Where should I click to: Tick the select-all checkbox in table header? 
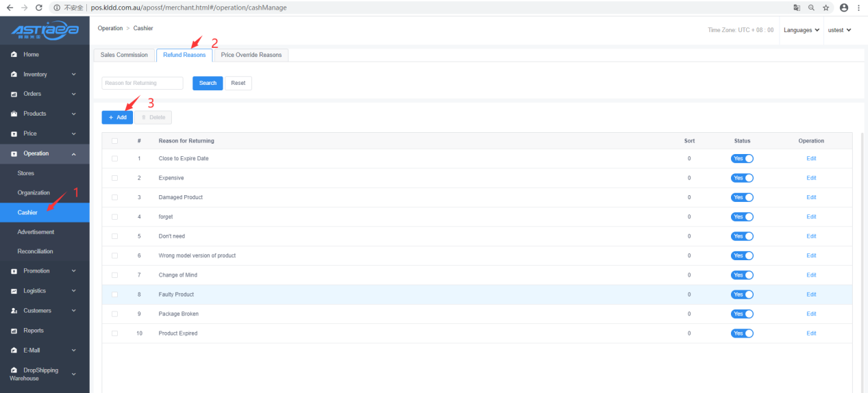114,141
